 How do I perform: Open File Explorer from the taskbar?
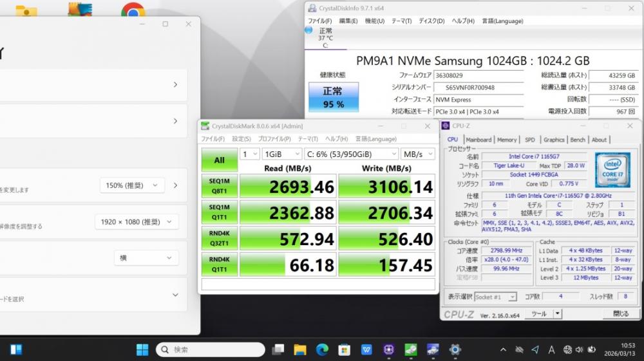click(x=300, y=349)
